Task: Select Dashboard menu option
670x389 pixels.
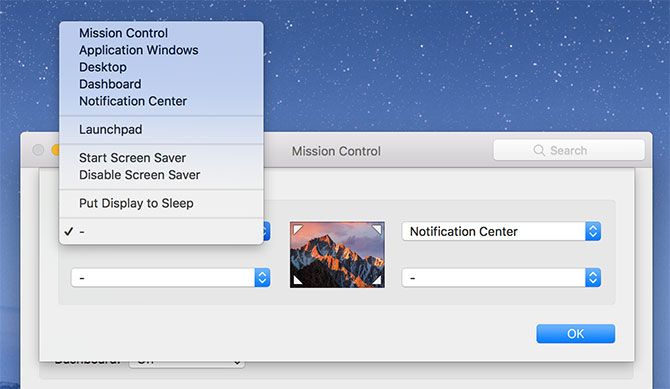Action: click(162, 84)
